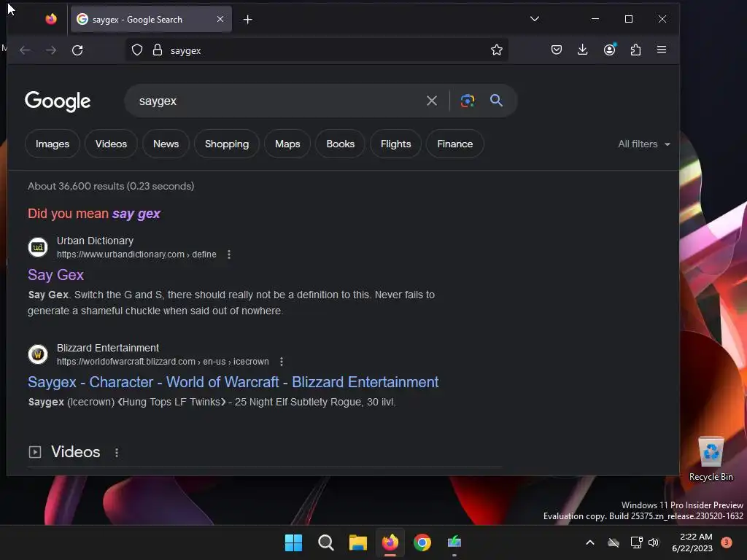This screenshot has width=747, height=560.
Task: Switch to the Books filter
Action: click(x=340, y=144)
